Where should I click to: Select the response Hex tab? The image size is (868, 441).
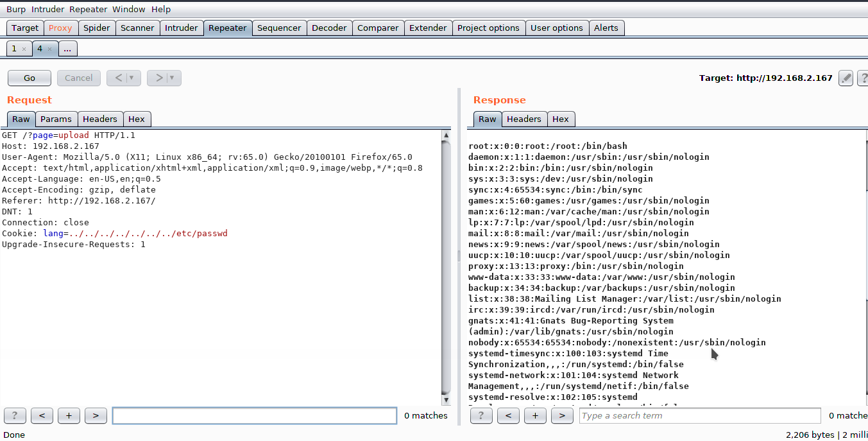(561, 119)
